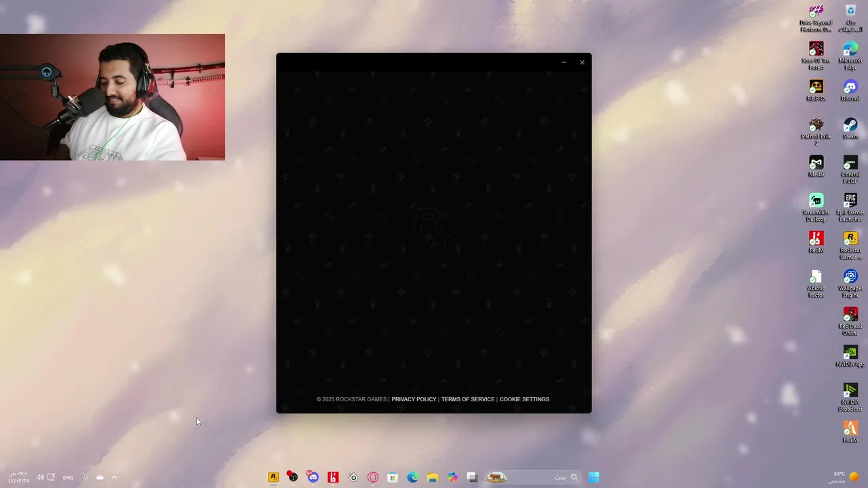Minimize the Rockstar Games Launcher window
Screen dimensions: 868x488
click(x=564, y=62)
